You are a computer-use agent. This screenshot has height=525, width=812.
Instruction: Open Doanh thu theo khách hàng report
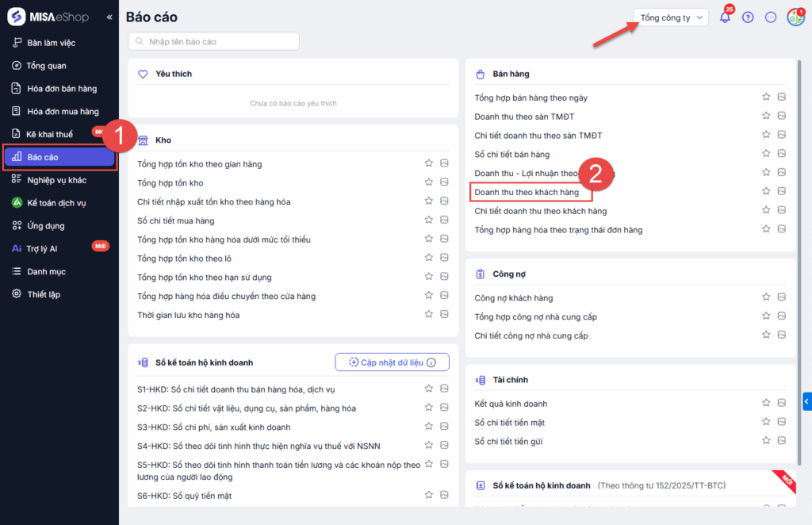527,192
